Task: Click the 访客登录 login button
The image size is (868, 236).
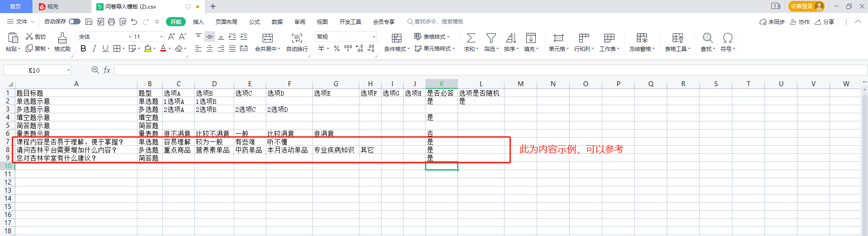Action: (807, 6)
